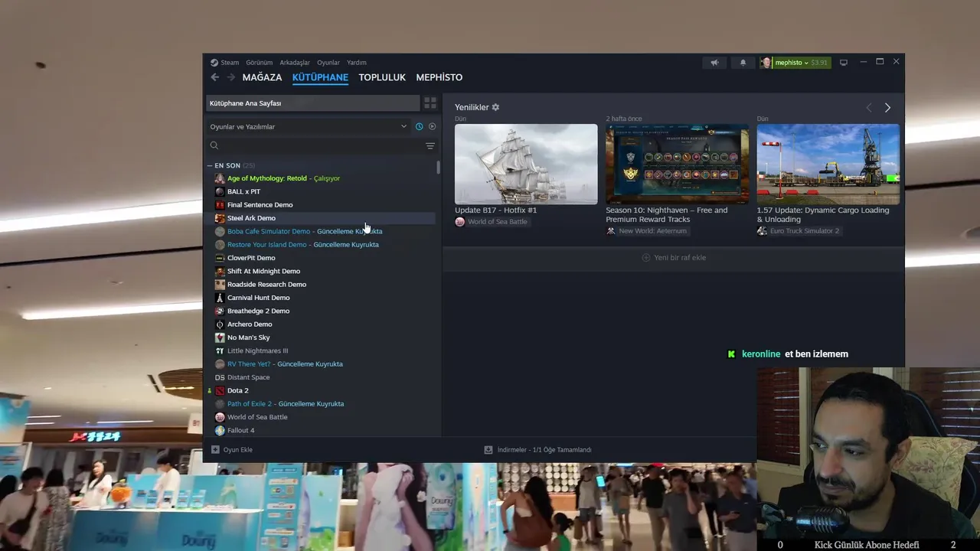Viewport: 980px width, 551px height.
Task: Click the Shift At Midnight Demo icon
Action: (220, 271)
